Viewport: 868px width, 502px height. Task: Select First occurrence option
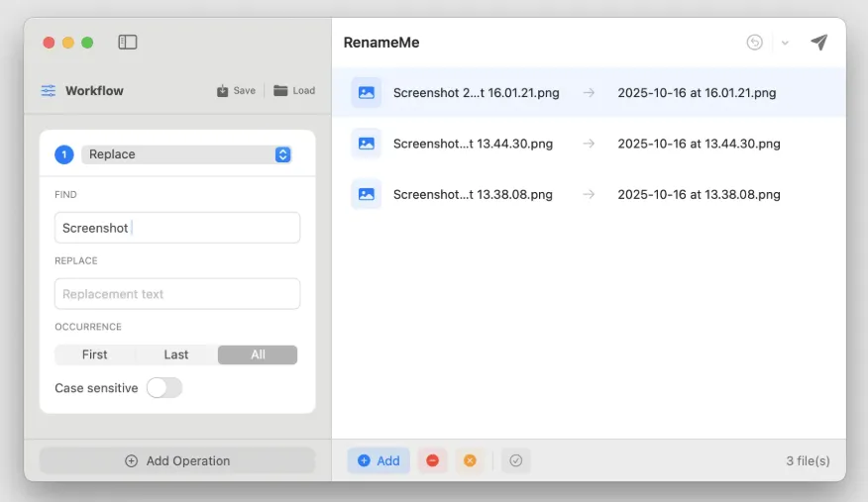(95, 354)
